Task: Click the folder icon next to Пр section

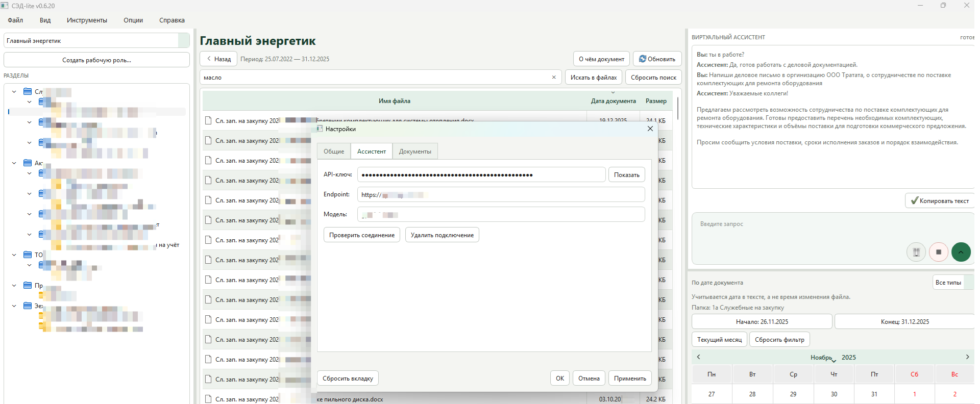Action: point(28,285)
